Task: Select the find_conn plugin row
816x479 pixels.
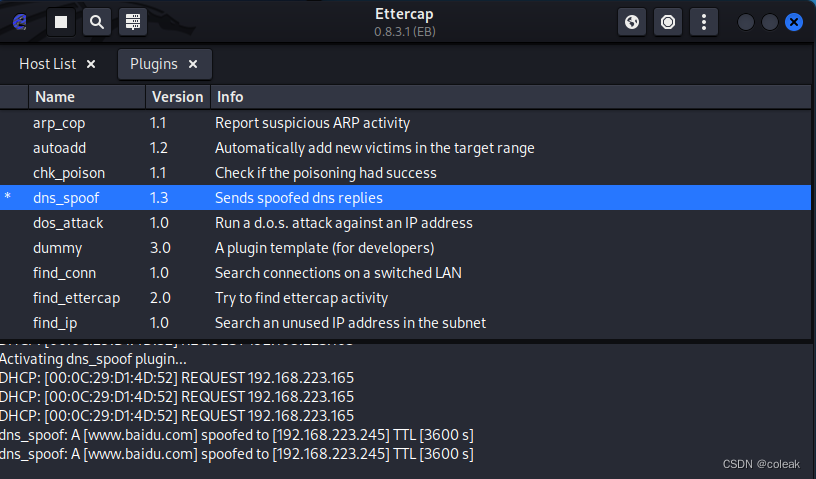Action: pyautogui.click(x=405, y=273)
